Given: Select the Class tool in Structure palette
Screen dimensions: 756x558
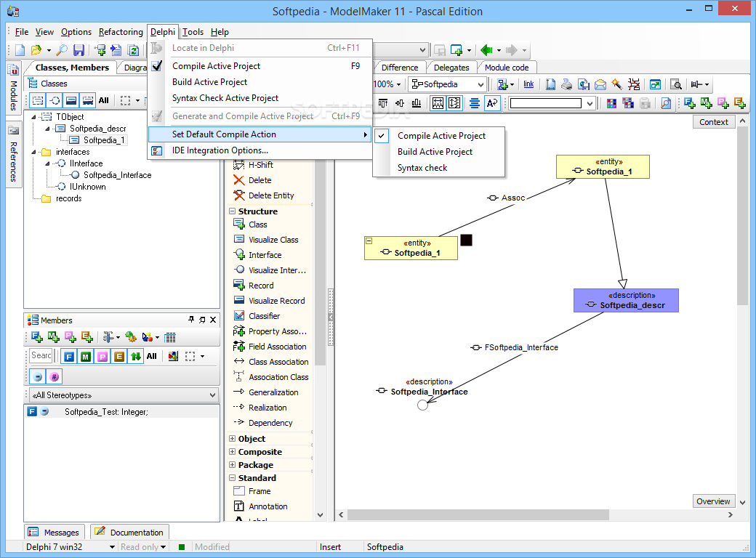Looking at the screenshot, I should (x=257, y=224).
